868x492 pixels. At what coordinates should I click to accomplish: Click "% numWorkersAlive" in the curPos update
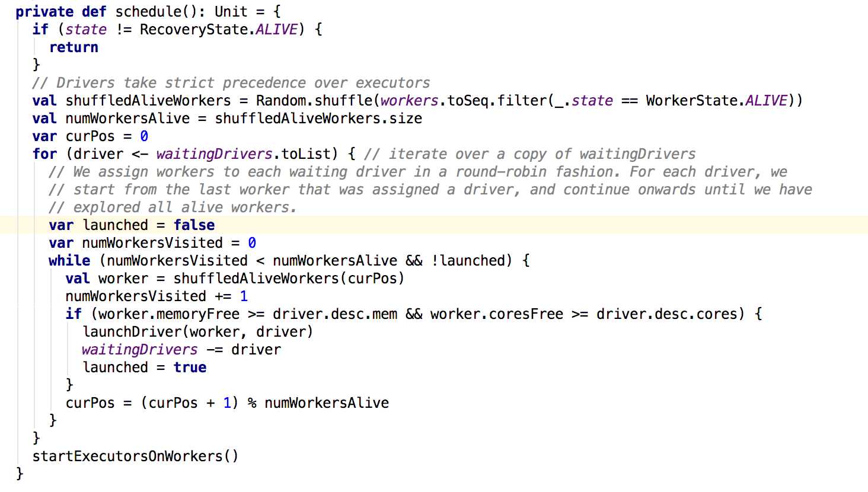point(318,403)
